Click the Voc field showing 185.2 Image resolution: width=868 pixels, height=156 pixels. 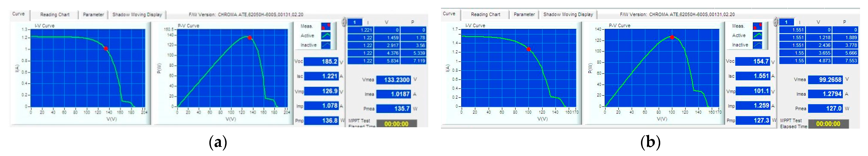point(321,62)
